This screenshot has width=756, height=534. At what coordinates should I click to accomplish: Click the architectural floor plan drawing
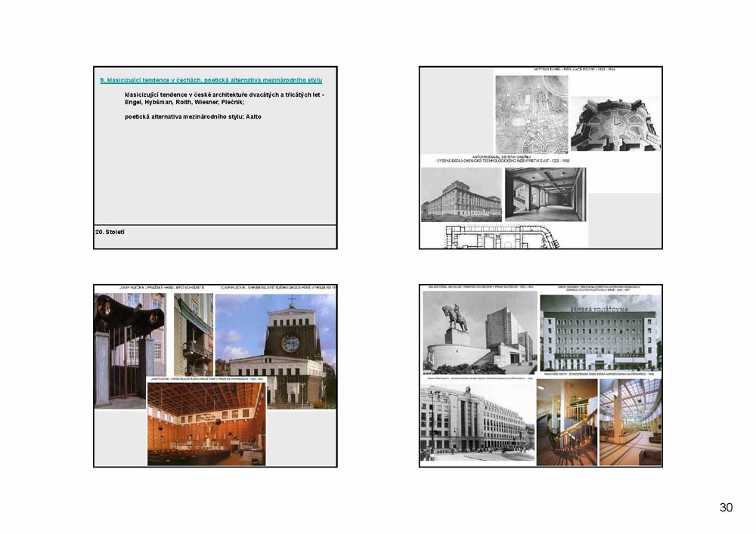[501, 236]
